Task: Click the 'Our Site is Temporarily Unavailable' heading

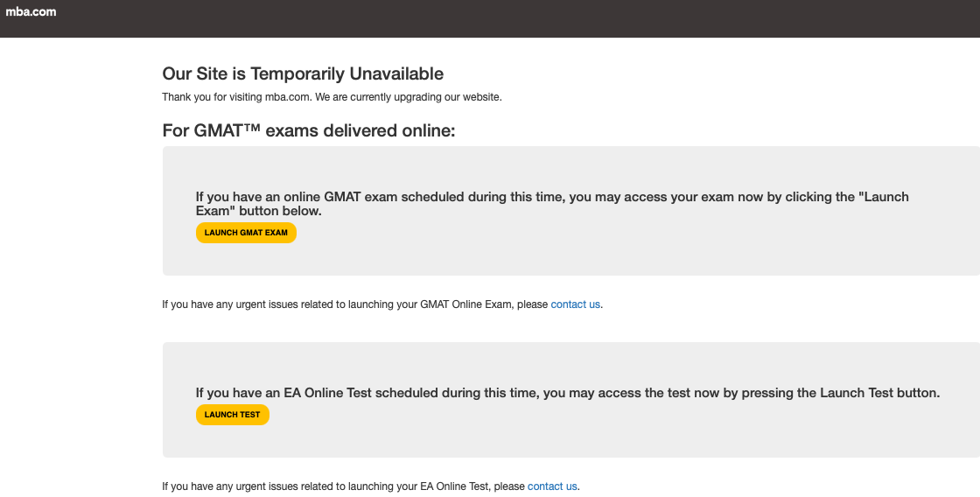Action: click(x=303, y=74)
